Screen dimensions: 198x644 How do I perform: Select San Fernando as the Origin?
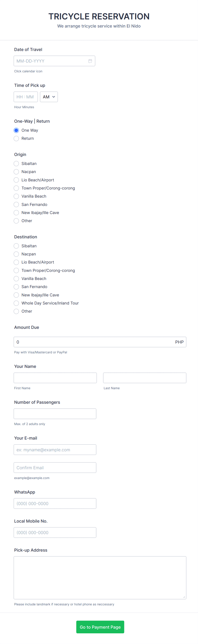(16, 204)
